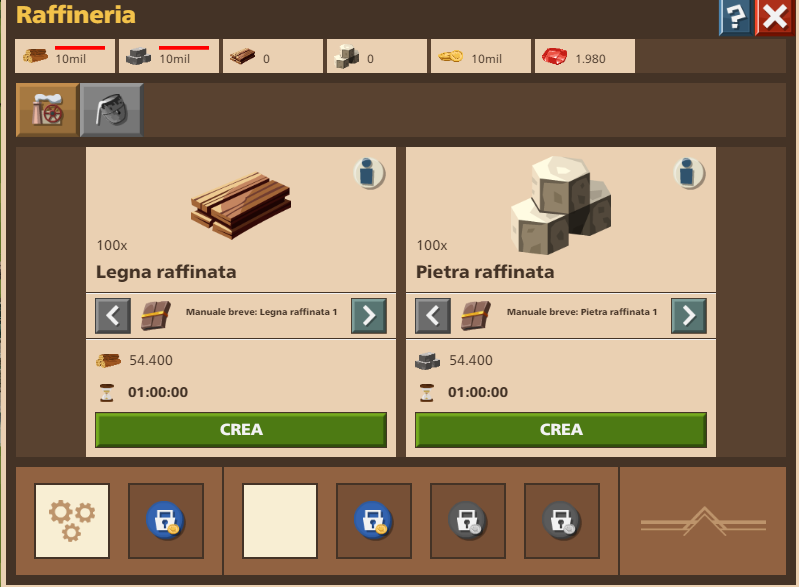Screen dimensions: 799x587
Task: Select next manual for Pietra raffinata
Action: coord(689,316)
